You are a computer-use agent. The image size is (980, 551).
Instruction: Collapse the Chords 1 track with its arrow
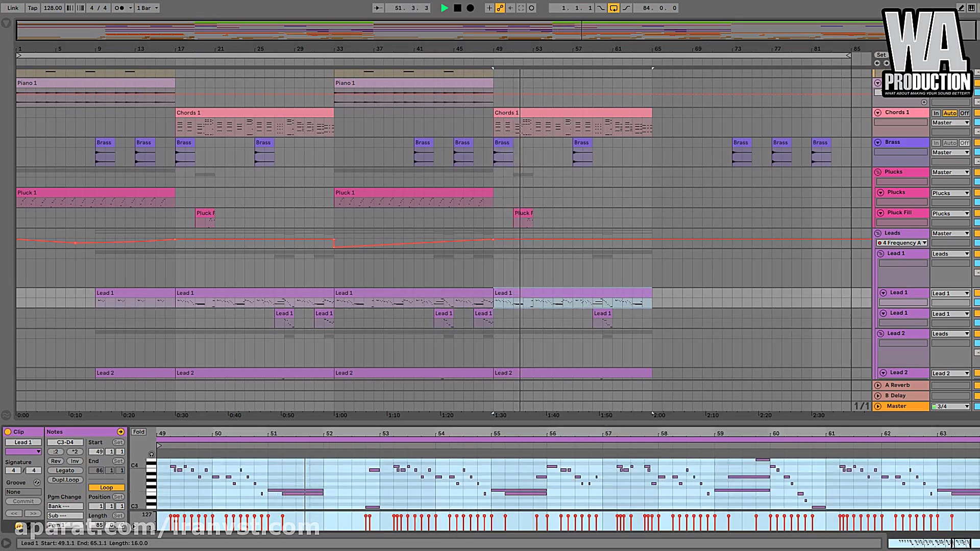[878, 113]
